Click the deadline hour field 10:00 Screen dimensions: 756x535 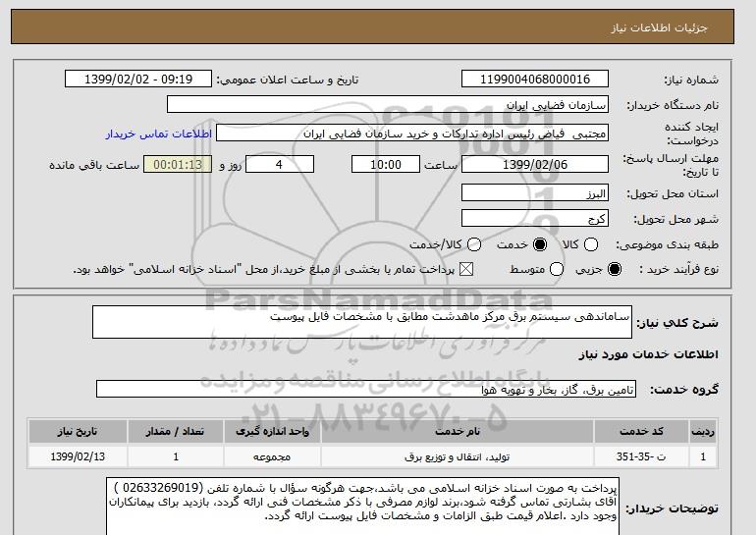coord(386,164)
